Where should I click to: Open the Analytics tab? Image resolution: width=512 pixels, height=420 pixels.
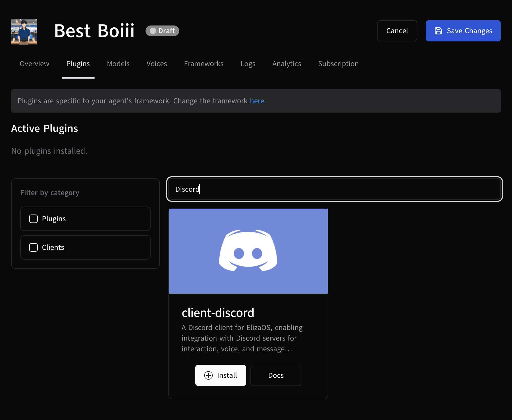pyautogui.click(x=287, y=64)
